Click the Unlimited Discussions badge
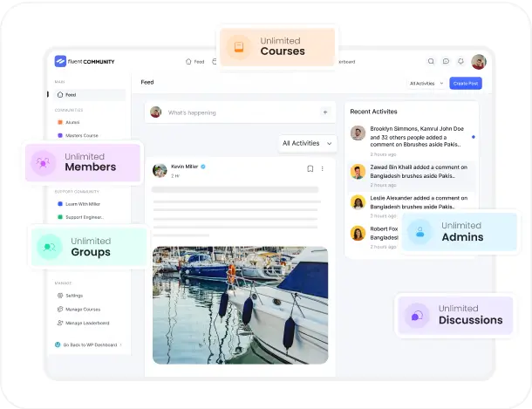The image size is (532, 409). [455, 316]
